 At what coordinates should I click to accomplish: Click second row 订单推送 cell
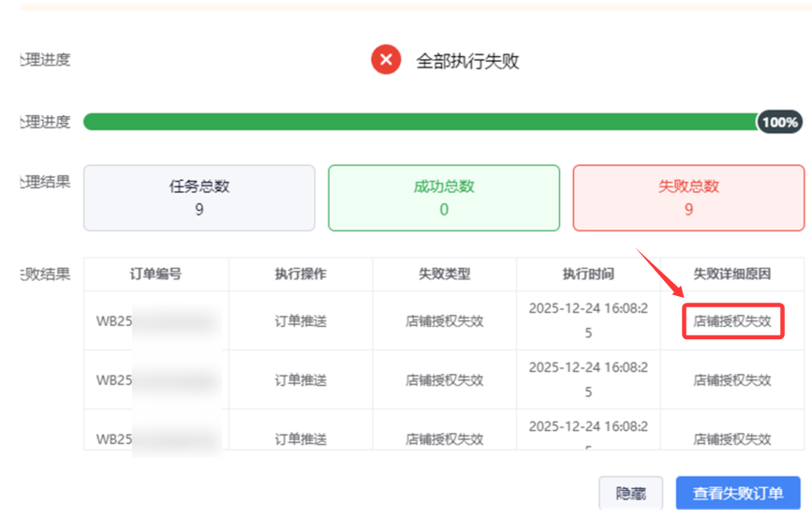[x=301, y=380]
